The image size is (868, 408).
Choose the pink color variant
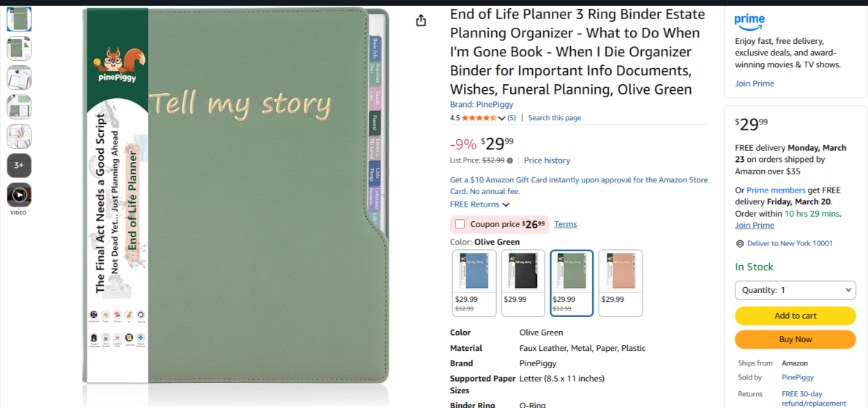click(x=621, y=283)
